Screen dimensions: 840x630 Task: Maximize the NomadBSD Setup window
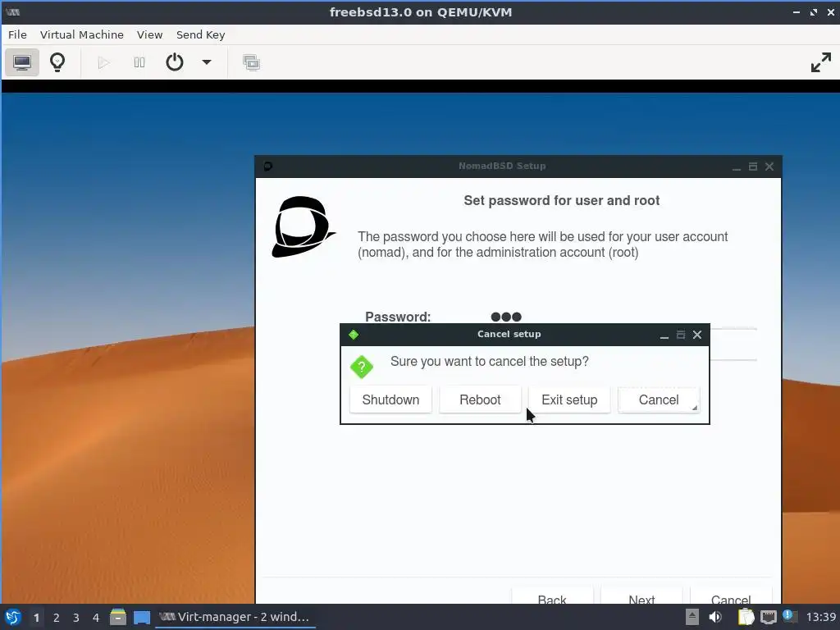753,167
